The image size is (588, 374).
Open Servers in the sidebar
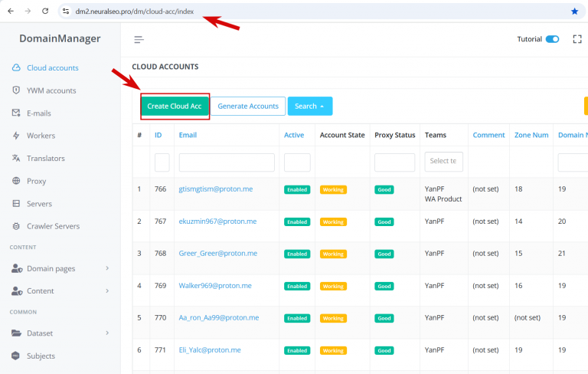coord(39,204)
